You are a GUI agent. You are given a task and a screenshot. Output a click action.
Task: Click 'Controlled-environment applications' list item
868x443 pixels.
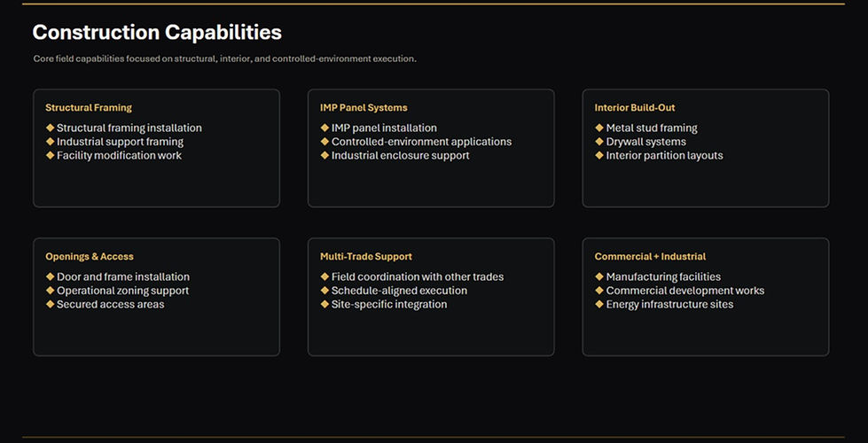[421, 142]
